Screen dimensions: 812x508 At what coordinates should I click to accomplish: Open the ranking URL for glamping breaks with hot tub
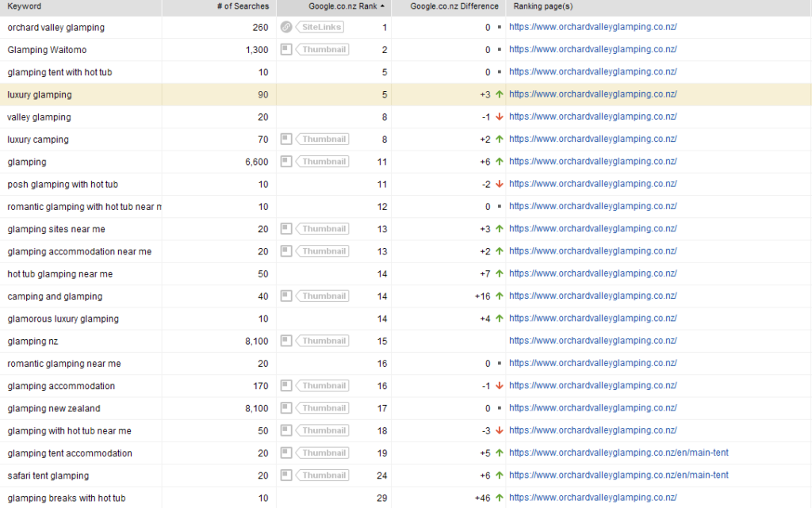coord(592,498)
